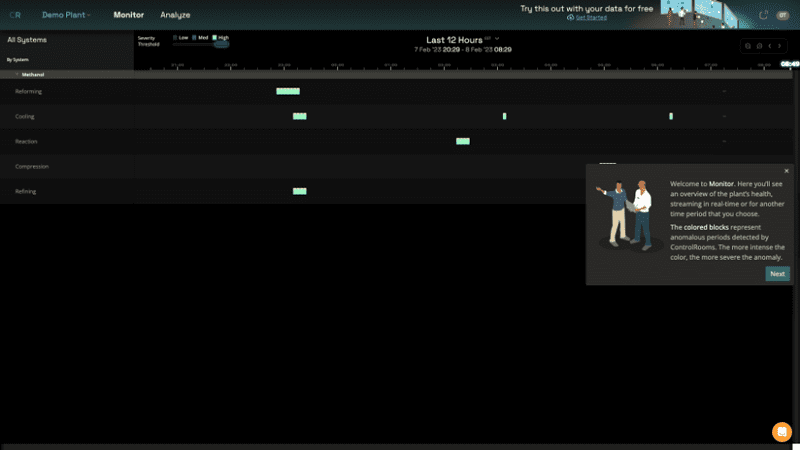The image size is (800, 450).
Task: Select the Compression system row label
Action: (x=32, y=166)
